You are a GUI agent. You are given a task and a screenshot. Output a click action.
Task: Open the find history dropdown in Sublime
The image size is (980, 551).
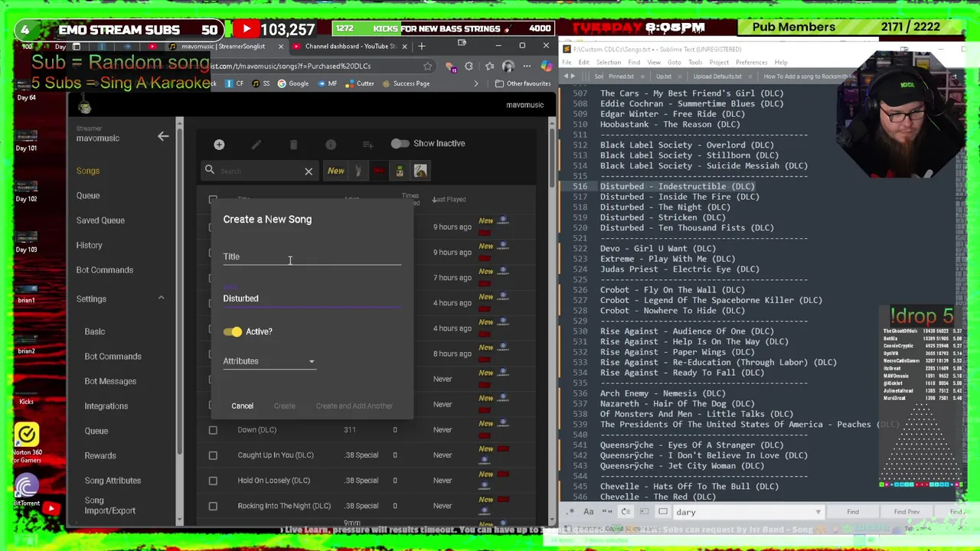[x=818, y=512]
